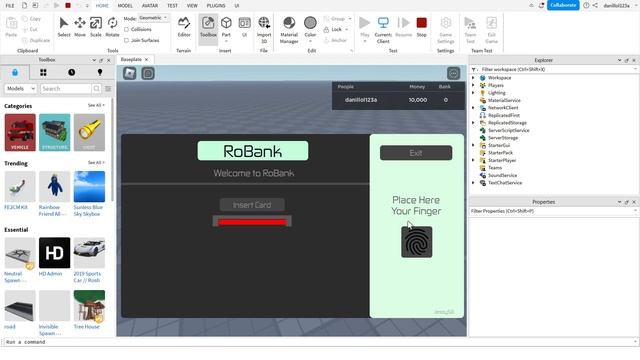The height and width of the screenshot is (360, 640).
Task: Stop the running test
Action: (422, 27)
